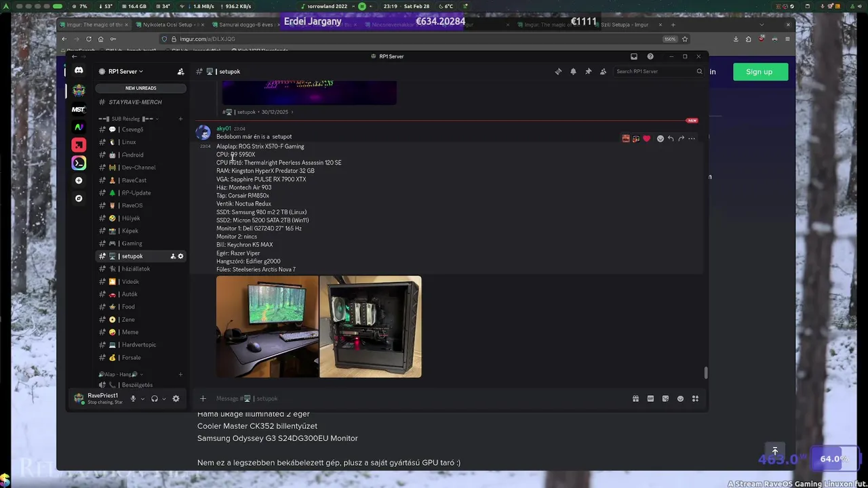Open Discord help question mark icon
Screen dimensions: 868x488
650,56
